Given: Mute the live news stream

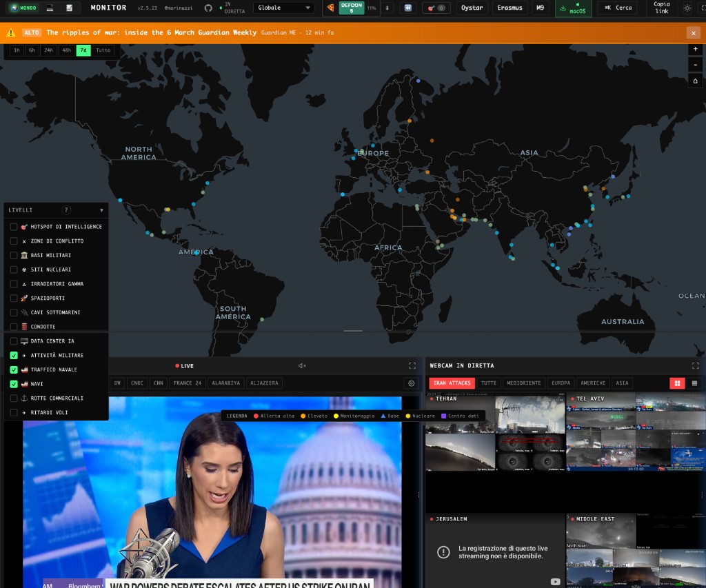Looking at the screenshot, I should click(302, 366).
